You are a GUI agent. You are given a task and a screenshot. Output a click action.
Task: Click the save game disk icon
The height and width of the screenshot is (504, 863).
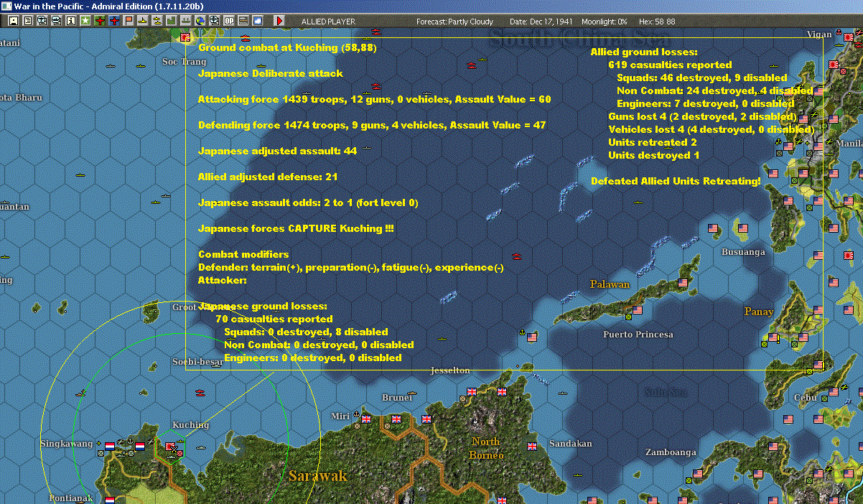(13, 21)
